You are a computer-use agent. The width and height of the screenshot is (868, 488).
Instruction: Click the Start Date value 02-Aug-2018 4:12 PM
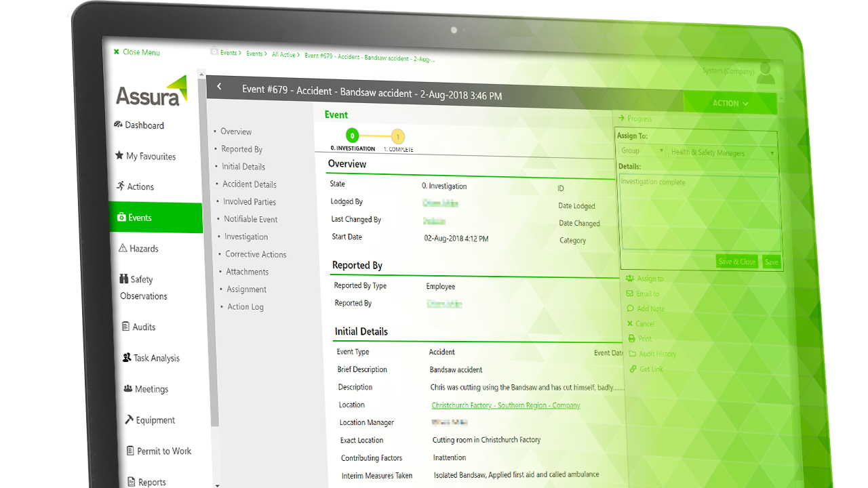[456, 239]
